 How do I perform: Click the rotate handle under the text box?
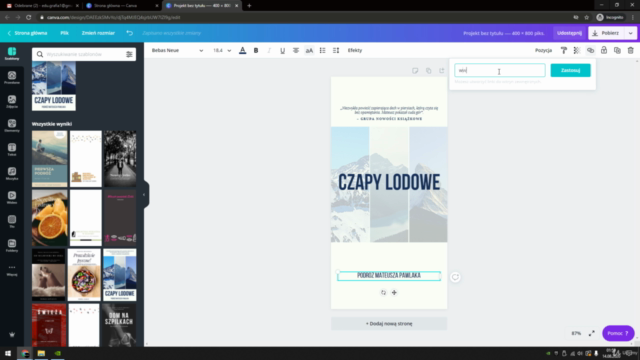(x=383, y=292)
